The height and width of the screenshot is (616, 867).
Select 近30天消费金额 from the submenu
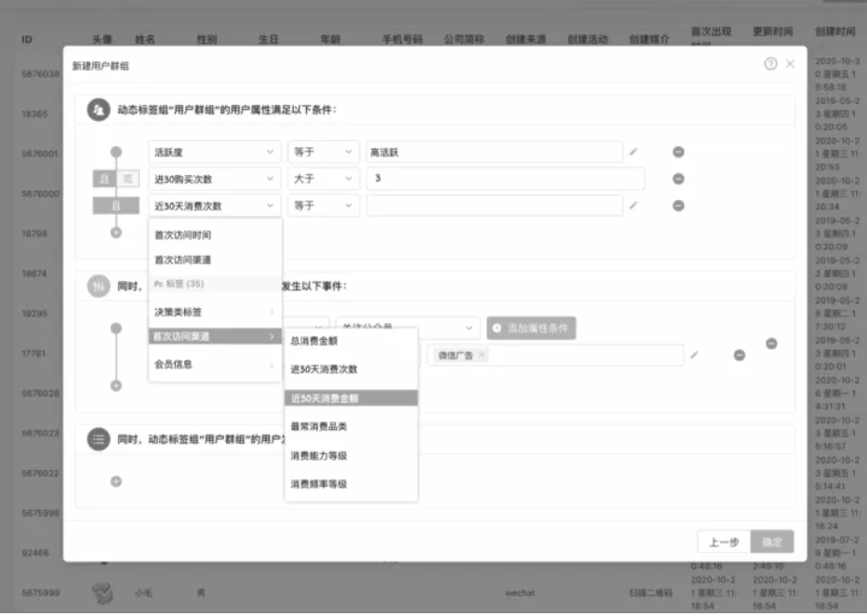pos(351,398)
